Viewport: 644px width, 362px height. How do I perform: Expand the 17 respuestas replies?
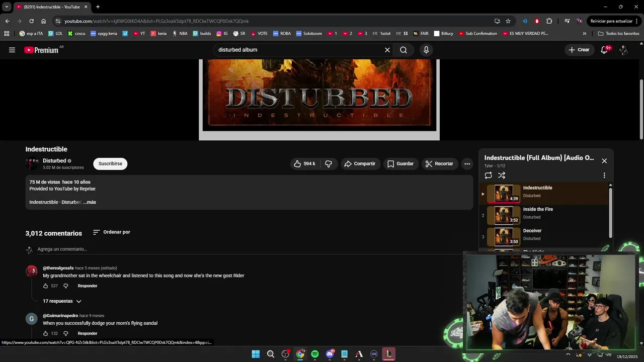(62, 301)
